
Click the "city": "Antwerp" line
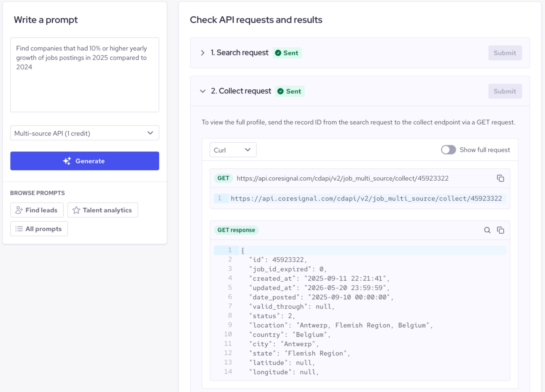pyautogui.click(x=284, y=344)
